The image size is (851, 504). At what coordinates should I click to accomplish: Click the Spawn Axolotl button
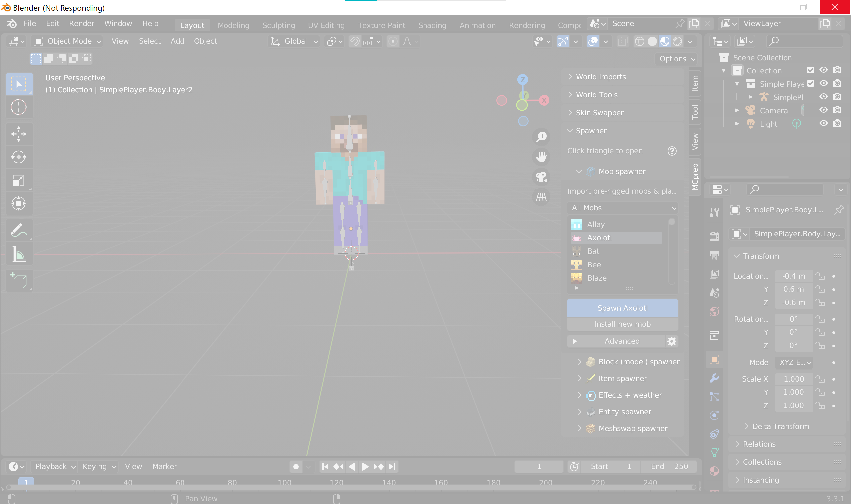coord(622,308)
